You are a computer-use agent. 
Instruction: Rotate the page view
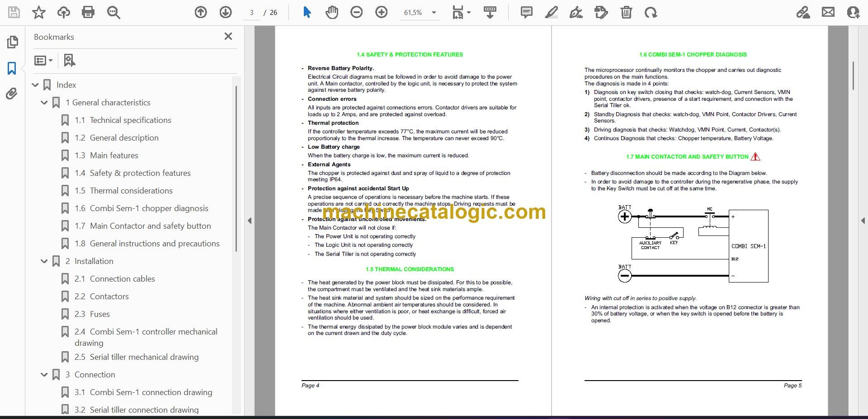651,12
